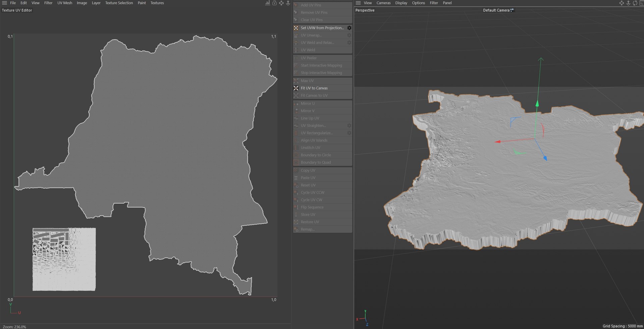Click the Default Camera indicator icon
644x329 pixels.
point(512,10)
